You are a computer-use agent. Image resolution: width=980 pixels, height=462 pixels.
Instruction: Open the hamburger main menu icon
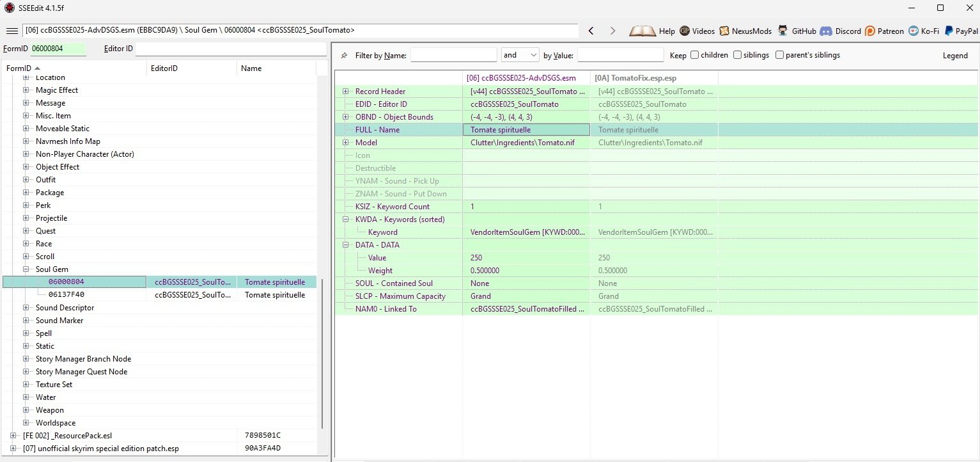(12, 31)
